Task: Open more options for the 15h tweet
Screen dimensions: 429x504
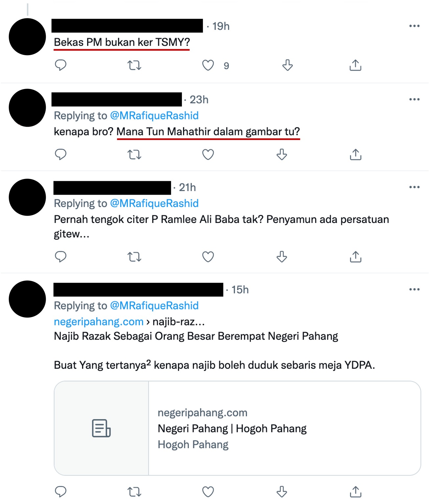Action: [x=414, y=289]
